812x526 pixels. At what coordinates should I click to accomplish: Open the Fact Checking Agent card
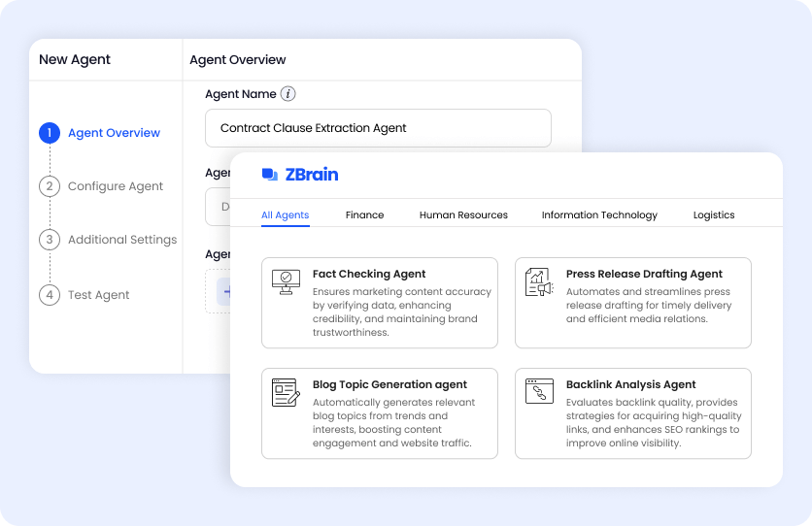380,303
